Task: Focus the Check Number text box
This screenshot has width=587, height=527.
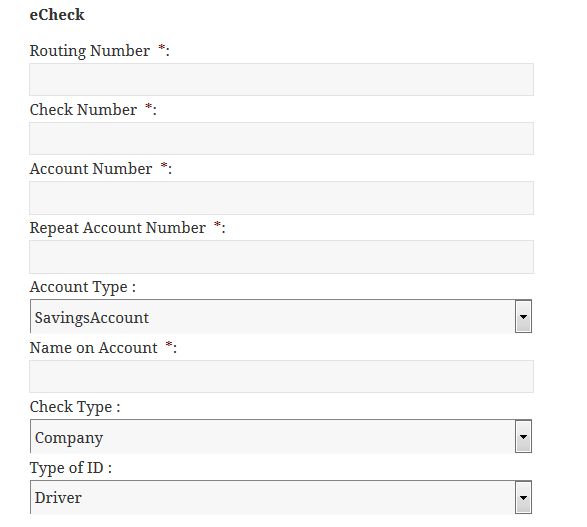Action: coord(282,138)
